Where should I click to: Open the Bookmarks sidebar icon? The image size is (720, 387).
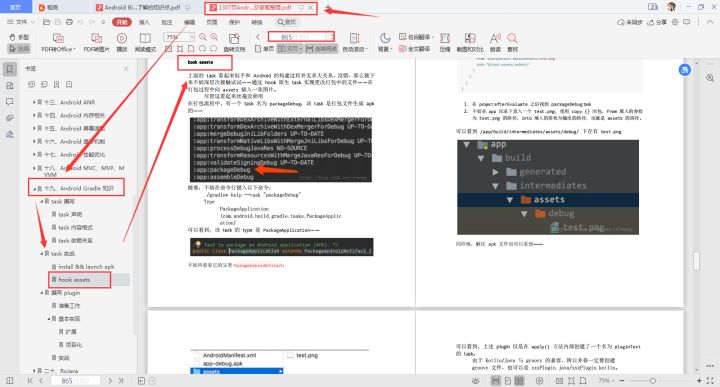coord(10,69)
